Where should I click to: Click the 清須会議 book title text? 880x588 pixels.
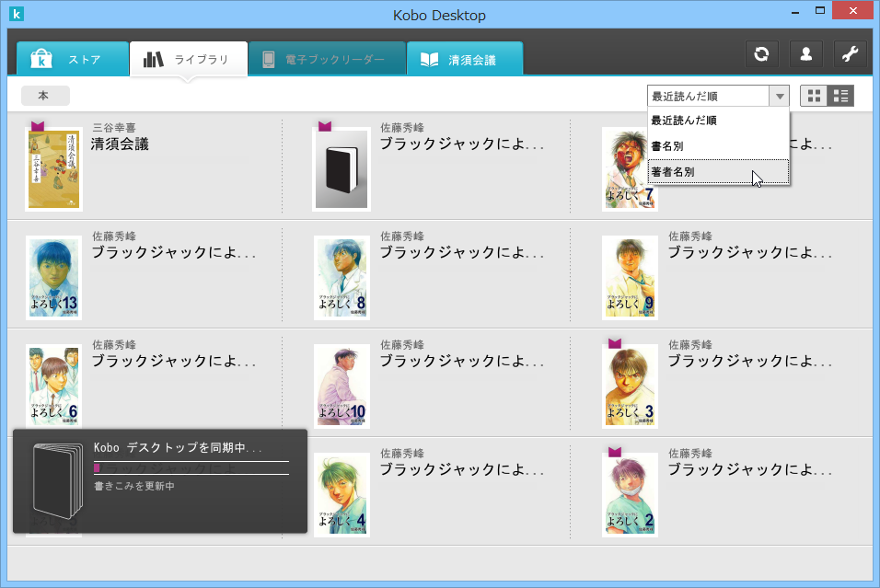[x=120, y=144]
